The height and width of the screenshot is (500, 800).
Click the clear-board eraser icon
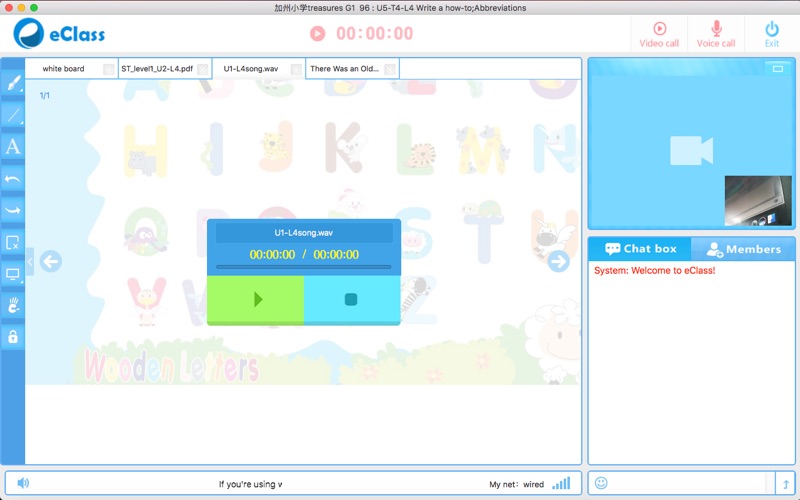(13, 242)
